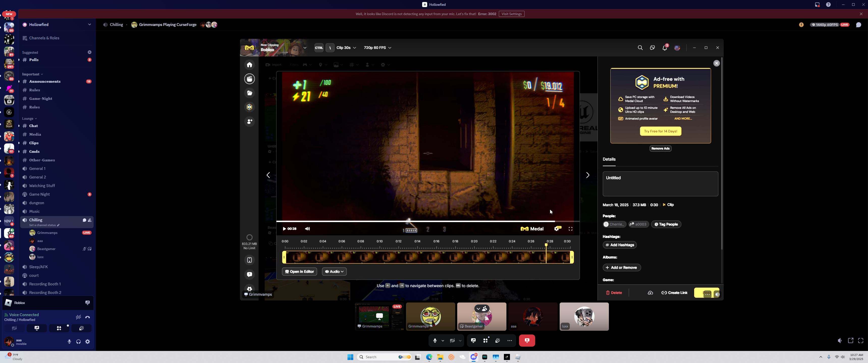The width and height of the screenshot is (868, 363).
Task: Mute microphone in the user panel
Action: pyautogui.click(x=69, y=342)
